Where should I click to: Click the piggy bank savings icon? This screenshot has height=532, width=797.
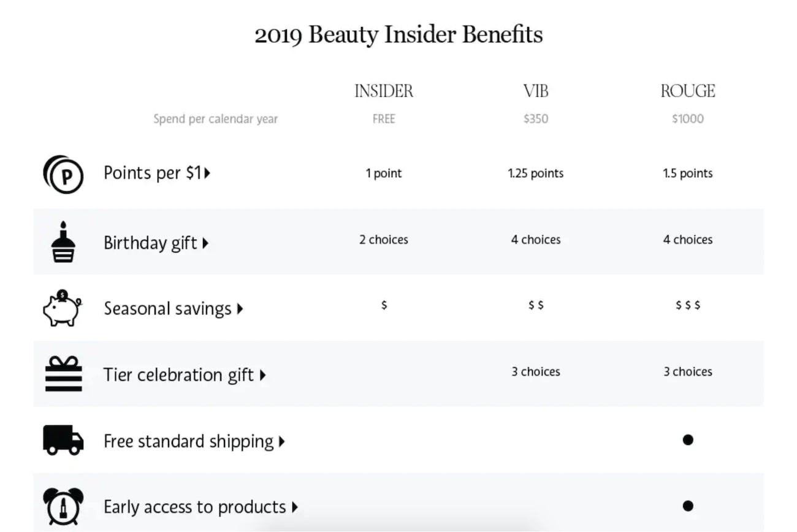pyautogui.click(x=62, y=308)
